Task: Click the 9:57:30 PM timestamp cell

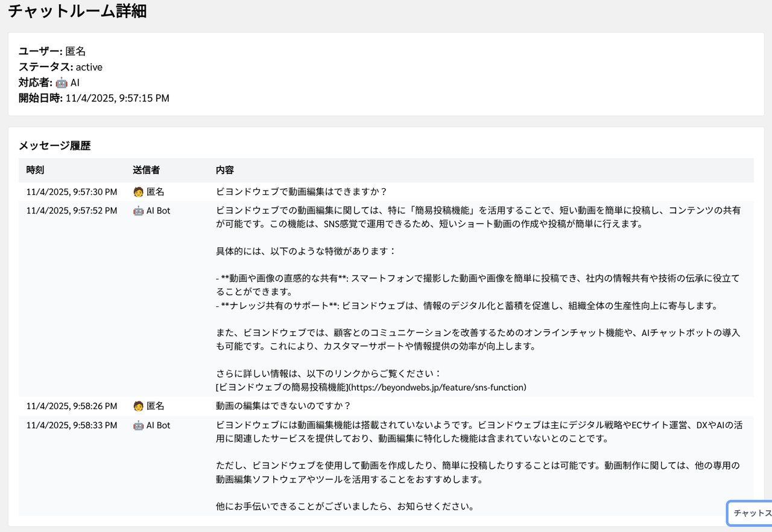Action: pyautogui.click(x=70, y=191)
